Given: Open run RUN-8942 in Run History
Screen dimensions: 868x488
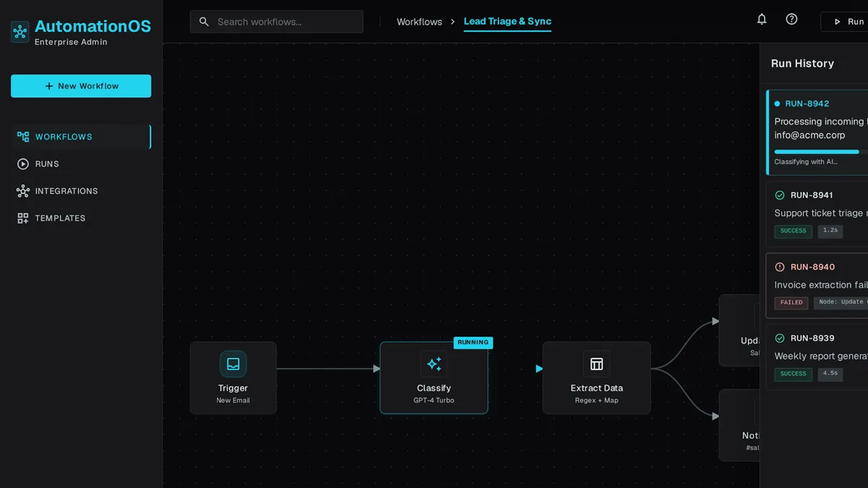Looking at the screenshot, I should click(817, 132).
